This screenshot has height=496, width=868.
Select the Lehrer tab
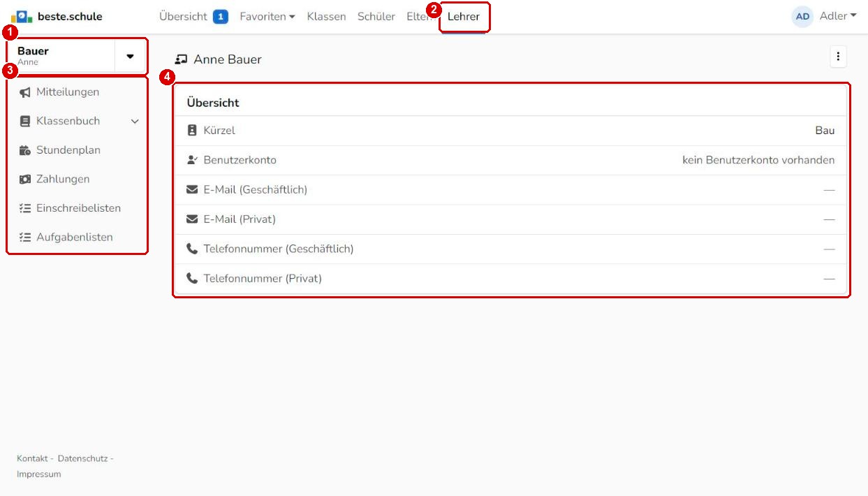coord(464,17)
